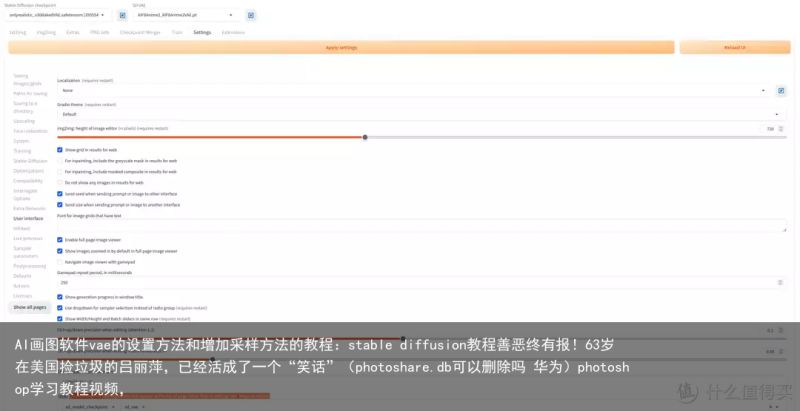Refresh the Localization list
Image resolution: width=800 pixels, height=411 pixels.
[x=781, y=91]
